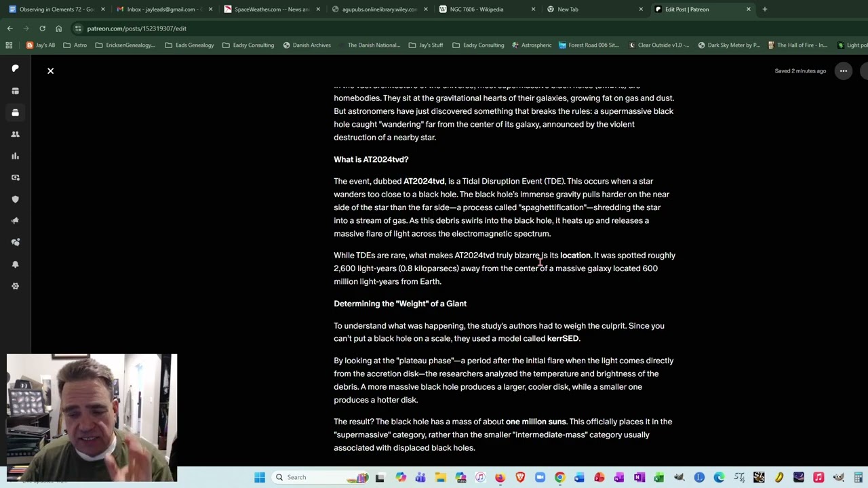Open Dark Sky Meter bookmark
The image size is (868, 488).
click(729, 45)
